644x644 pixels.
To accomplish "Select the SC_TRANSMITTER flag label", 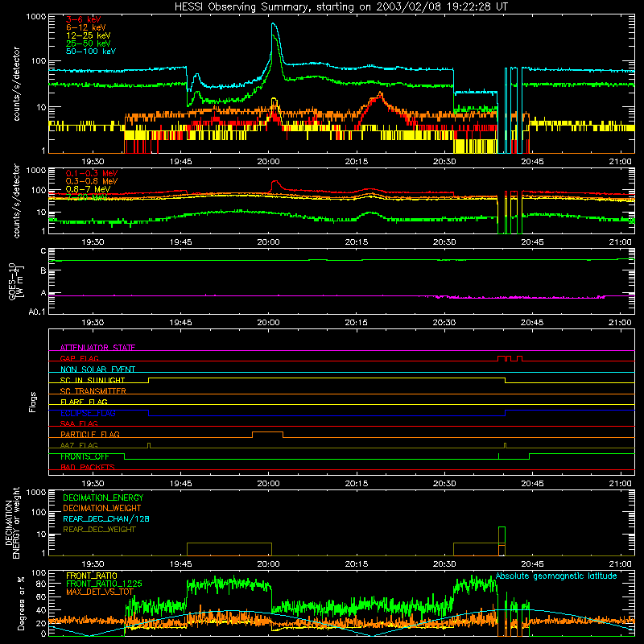I will [x=93, y=391].
